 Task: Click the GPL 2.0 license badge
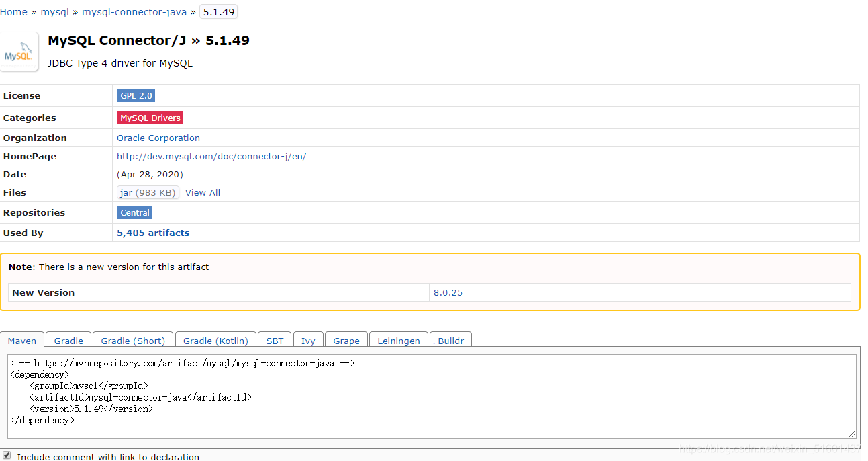point(136,95)
